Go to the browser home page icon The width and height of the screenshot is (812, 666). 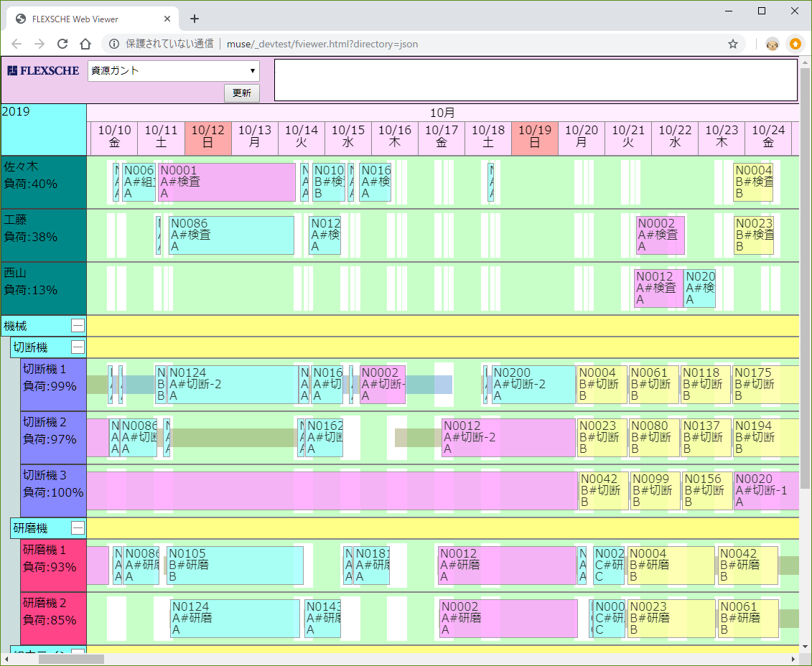(x=85, y=44)
